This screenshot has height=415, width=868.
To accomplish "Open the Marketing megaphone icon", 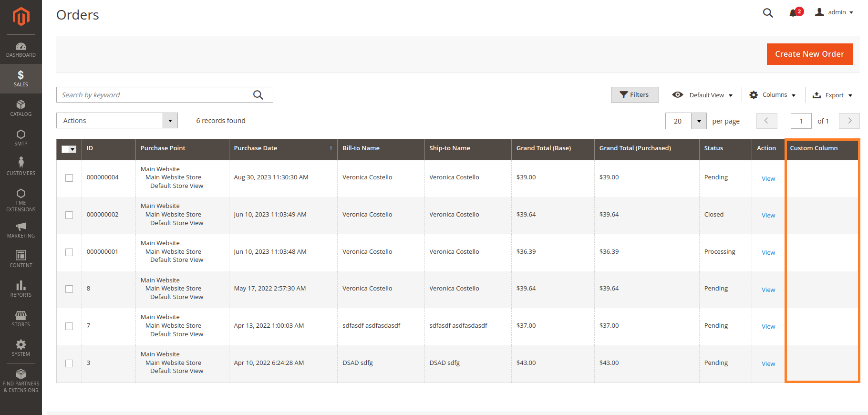I will 21,227.
